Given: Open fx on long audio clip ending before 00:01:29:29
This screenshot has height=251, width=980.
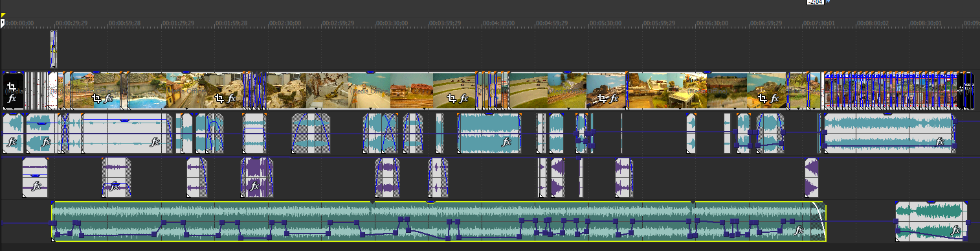Looking at the screenshot, I should (x=155, y=142).
